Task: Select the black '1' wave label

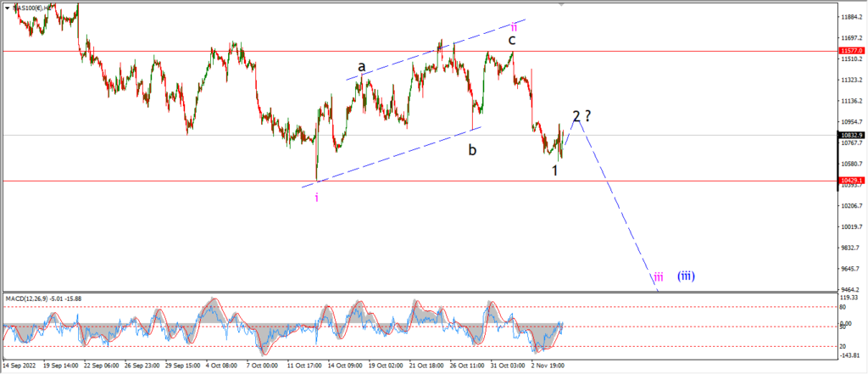Action: click(554, 170)
